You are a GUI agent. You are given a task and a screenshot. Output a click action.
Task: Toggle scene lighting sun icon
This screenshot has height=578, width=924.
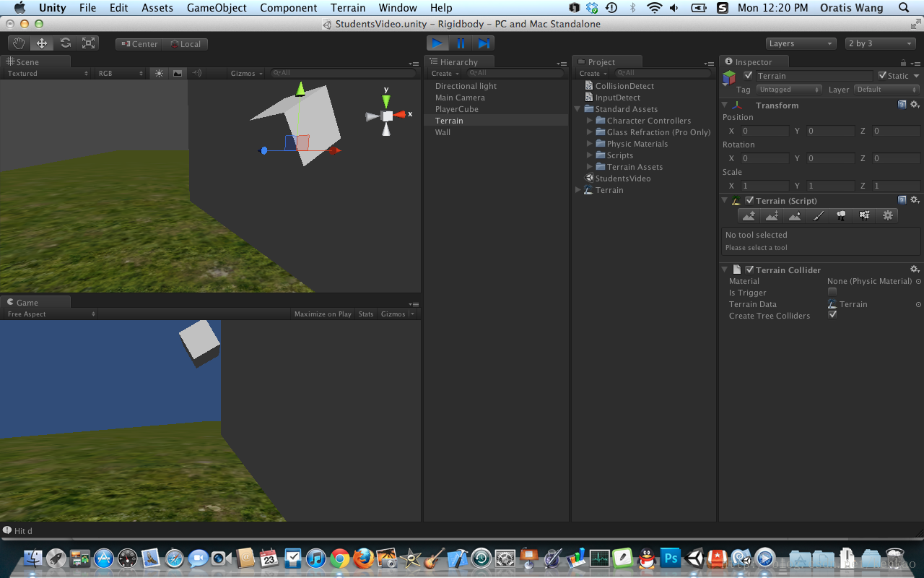159,73
